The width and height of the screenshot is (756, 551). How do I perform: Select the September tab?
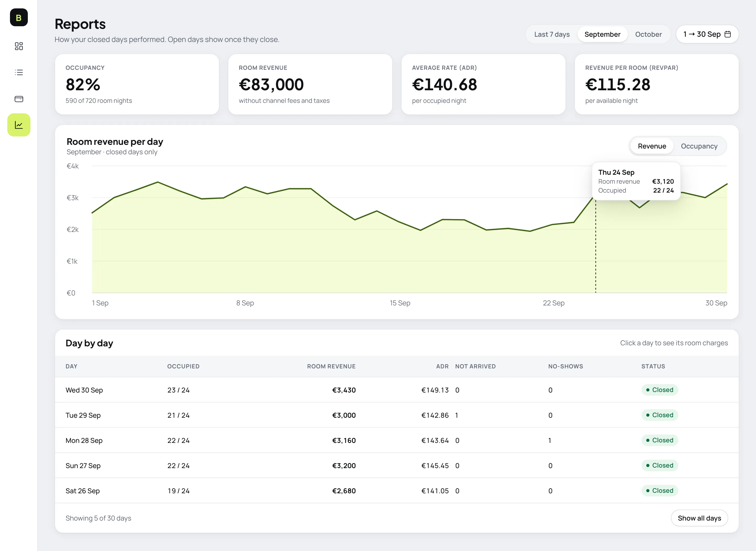point(602,34)
